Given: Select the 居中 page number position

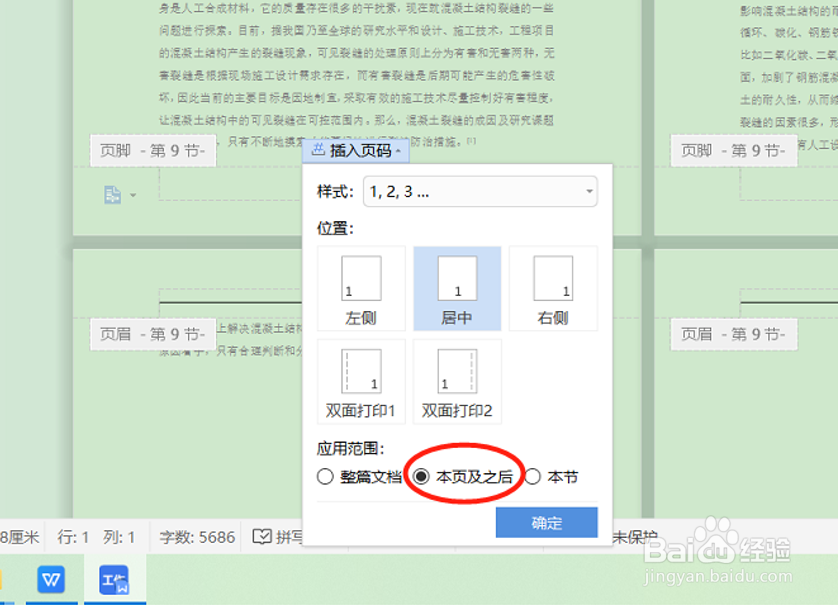Looking at the screenshot, I should coord(456,289).
